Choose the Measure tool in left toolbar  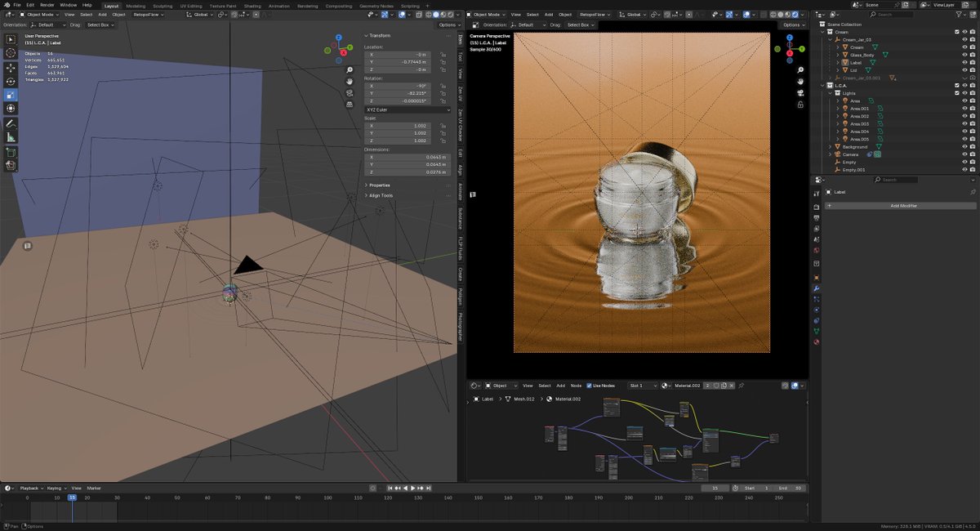click(x=11, y=136)
